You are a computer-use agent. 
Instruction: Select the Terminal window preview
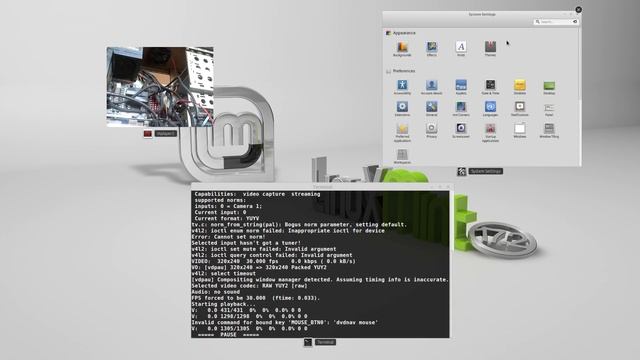[x=320, y=261]
